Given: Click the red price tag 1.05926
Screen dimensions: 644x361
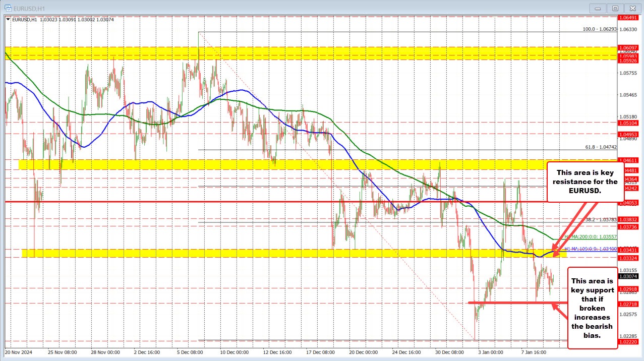Looking at the screenshot, I should (x=629, y=61).
